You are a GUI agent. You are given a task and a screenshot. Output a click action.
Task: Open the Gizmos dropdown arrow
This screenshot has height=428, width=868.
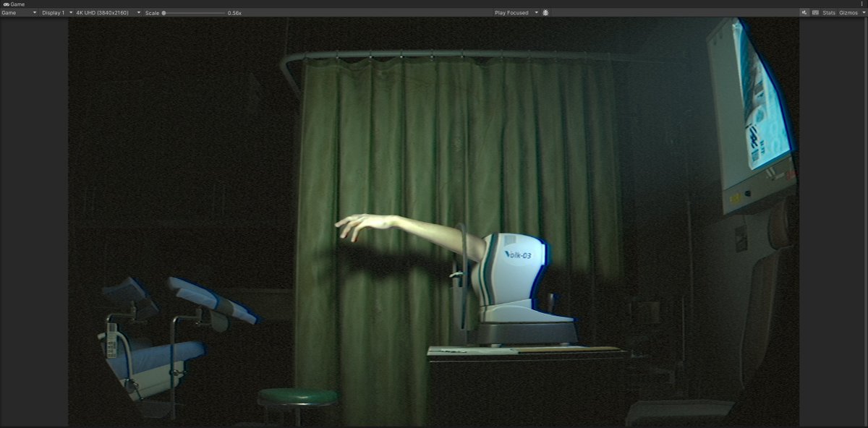[863, 13]
